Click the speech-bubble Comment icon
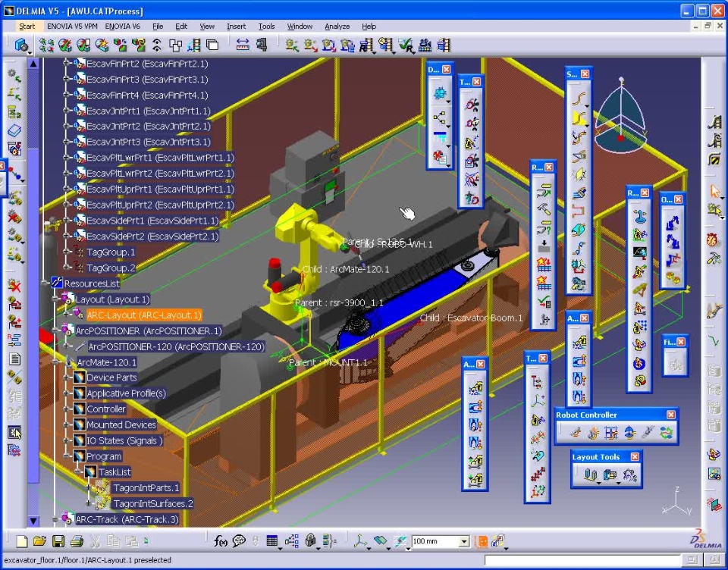The height and width of the screenshot is (570, 728). [239, 540]
